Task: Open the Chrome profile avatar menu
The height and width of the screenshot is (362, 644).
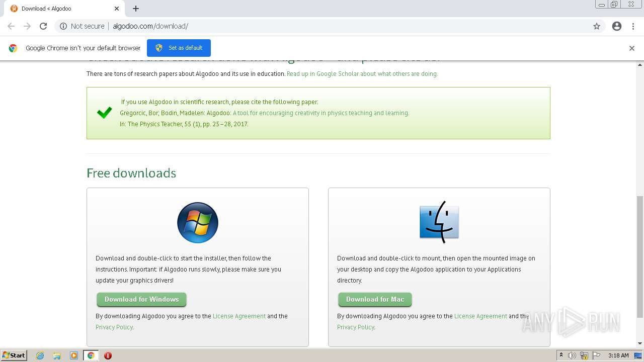Action: click(617, 26)
